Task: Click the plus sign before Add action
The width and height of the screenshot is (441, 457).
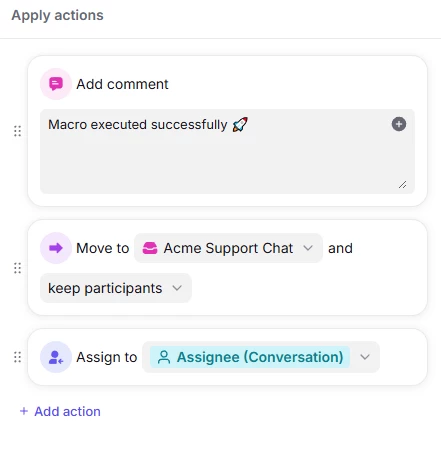Action: coord(24,411)
